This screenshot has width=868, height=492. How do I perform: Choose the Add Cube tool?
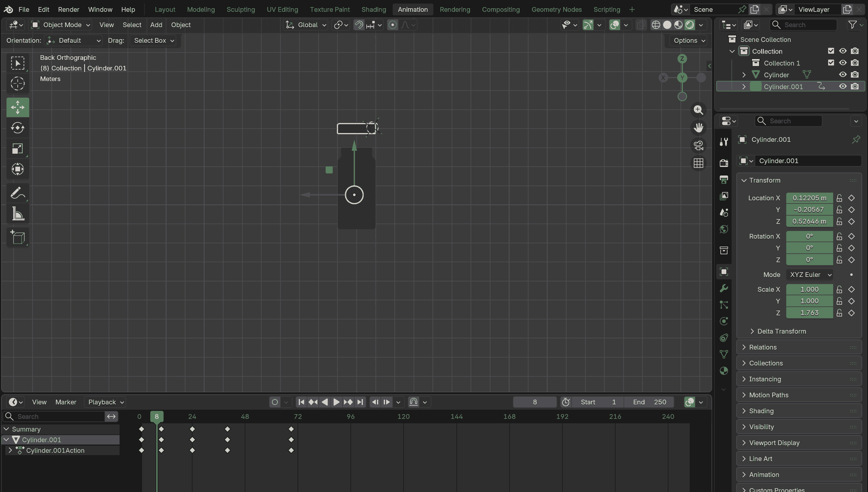coord(18,237)
